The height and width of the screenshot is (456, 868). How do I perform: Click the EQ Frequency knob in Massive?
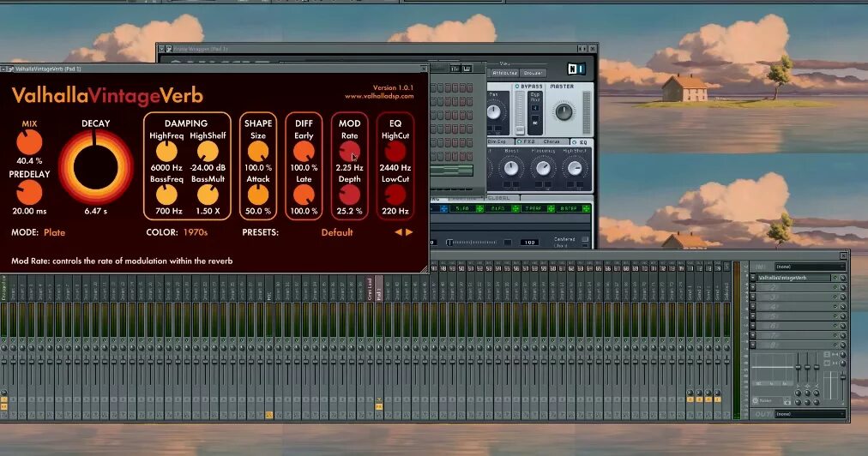click(542, 168)
